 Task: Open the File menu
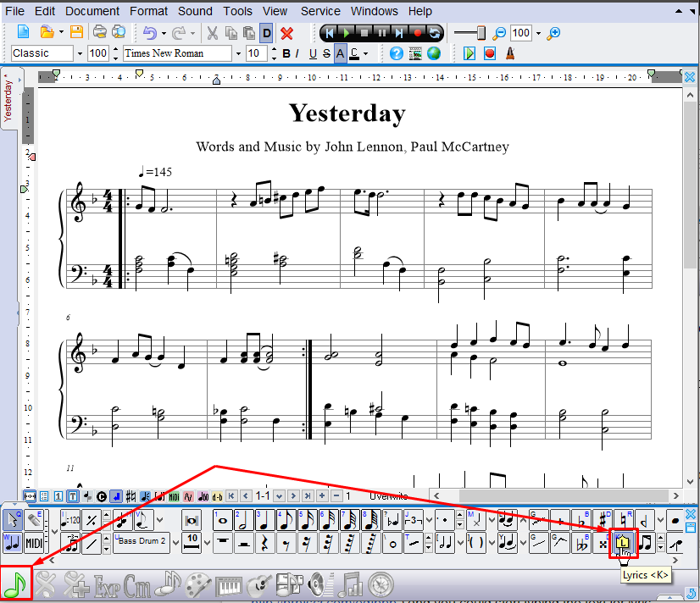click(x=14, y=11)
